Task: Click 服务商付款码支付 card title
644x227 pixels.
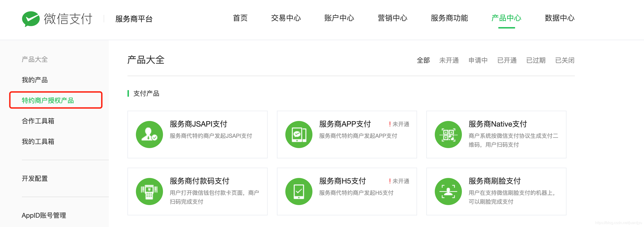Action: click(199, 181)
